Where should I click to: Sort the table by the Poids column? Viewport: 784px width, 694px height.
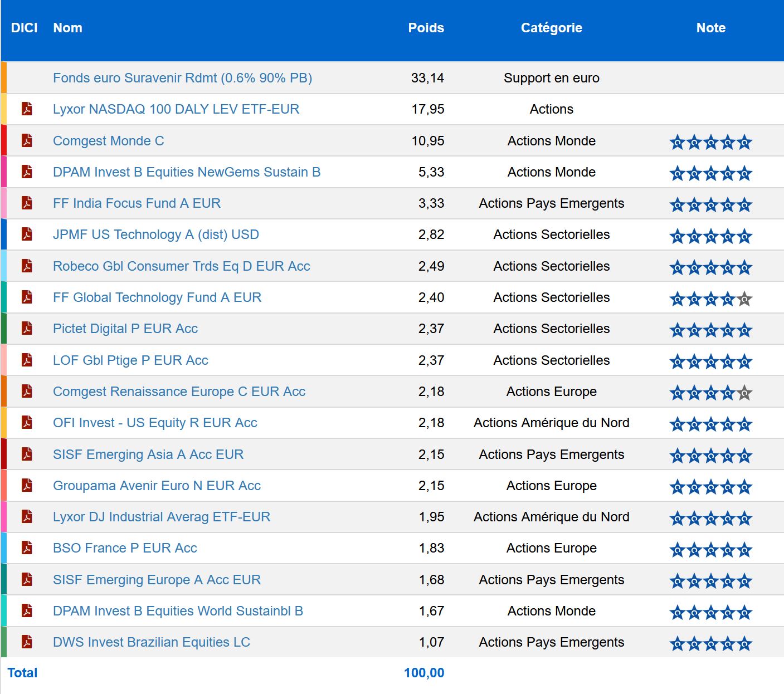(426, 28)
